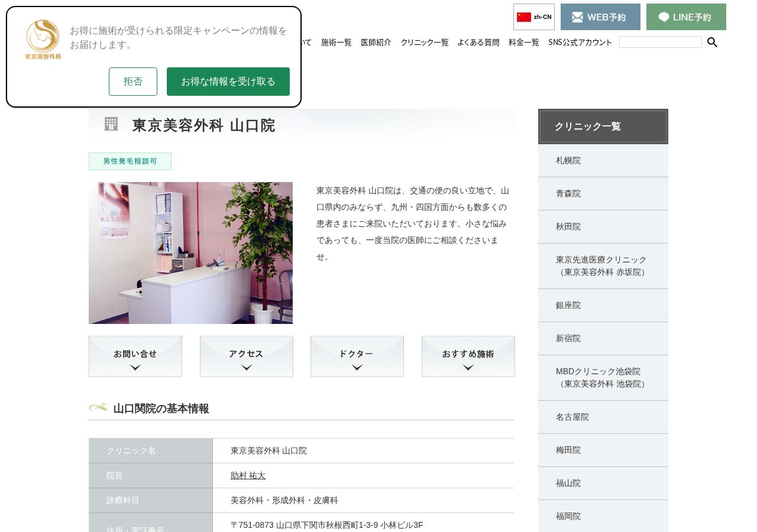Viewport: 757px width, 532px height.
Task: Click the クリニック一覧 sidebar header
Action: 603,126
